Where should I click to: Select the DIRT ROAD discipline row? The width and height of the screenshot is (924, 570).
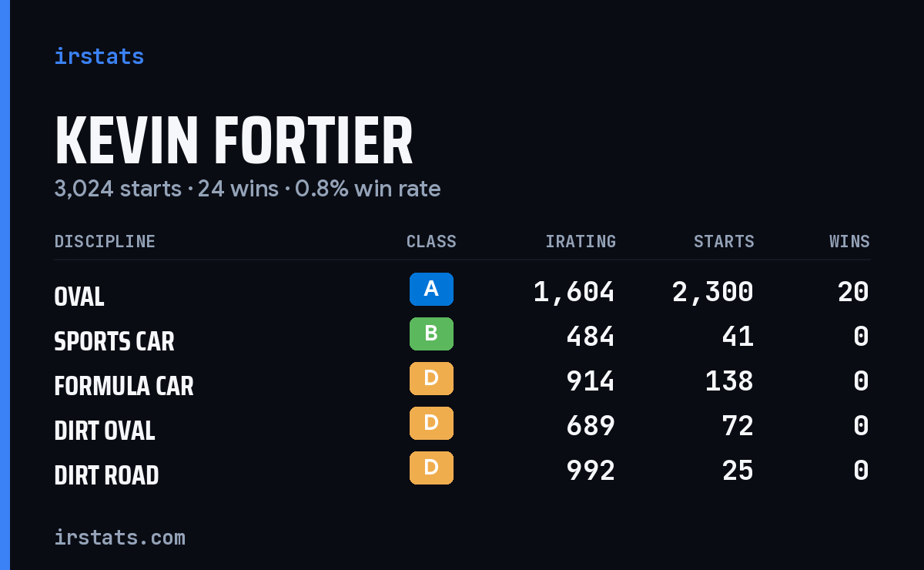pyautogui.click(x=462, y=471)
